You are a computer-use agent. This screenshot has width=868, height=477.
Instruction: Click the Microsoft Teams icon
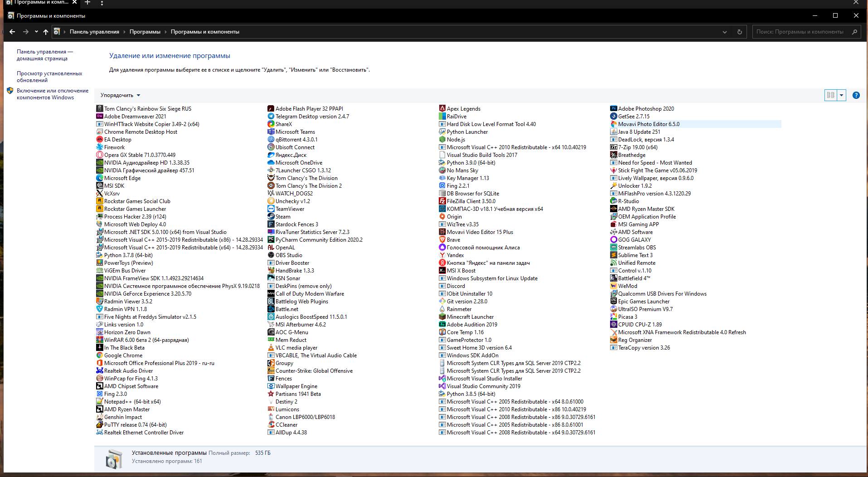271,132
